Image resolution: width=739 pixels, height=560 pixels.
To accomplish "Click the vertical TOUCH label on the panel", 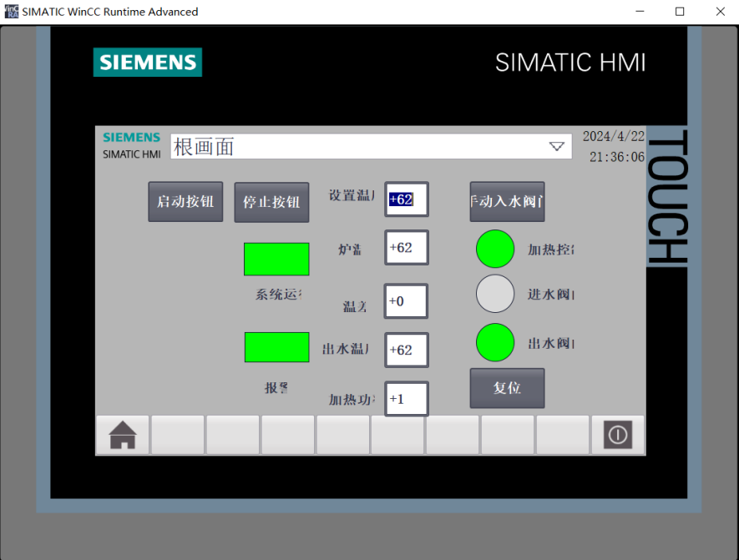I will (x=667, y=196).
